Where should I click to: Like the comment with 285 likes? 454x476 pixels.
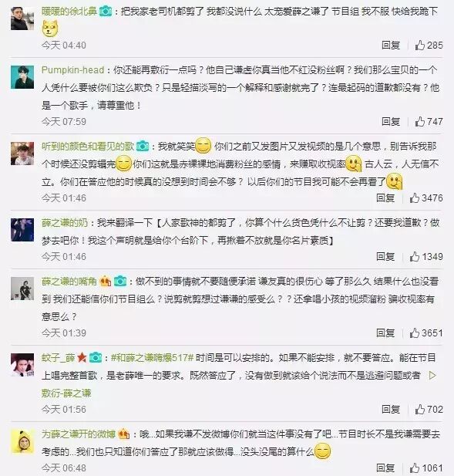pos(420,46)
